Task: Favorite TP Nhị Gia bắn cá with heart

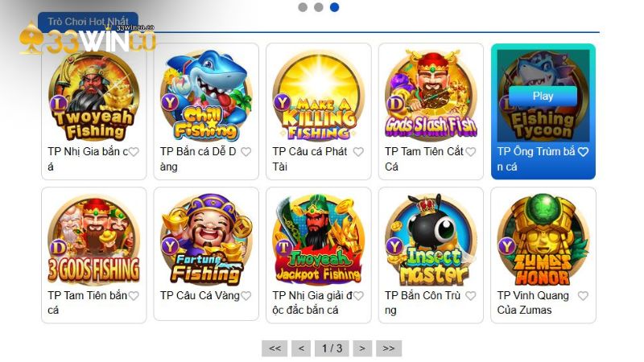Action: [134, 152]
